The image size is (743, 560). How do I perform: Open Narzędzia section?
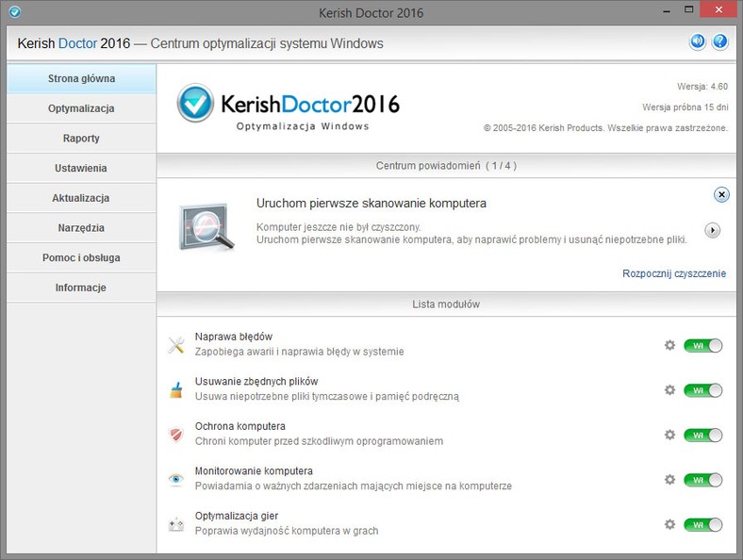(x=81, y=228)
